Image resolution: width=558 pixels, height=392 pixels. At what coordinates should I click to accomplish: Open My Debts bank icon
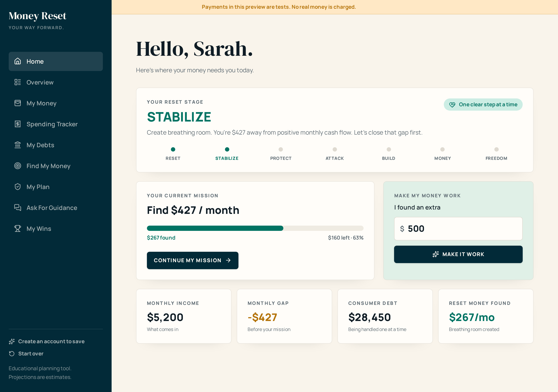(x=17, y=145)
